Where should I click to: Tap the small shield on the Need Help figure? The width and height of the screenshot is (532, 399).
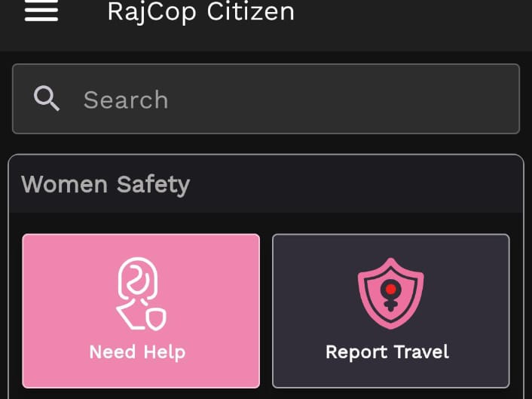point(156,319)
